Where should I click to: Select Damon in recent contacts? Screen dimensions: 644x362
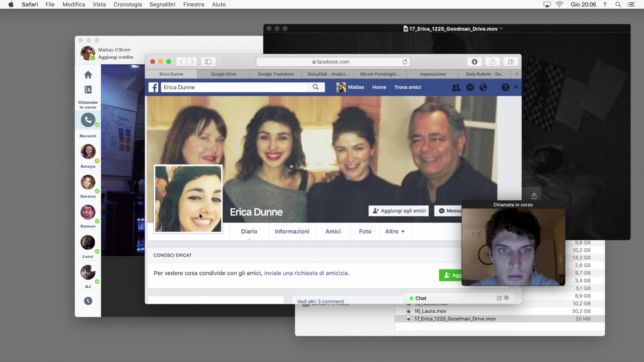pos(88,212)
